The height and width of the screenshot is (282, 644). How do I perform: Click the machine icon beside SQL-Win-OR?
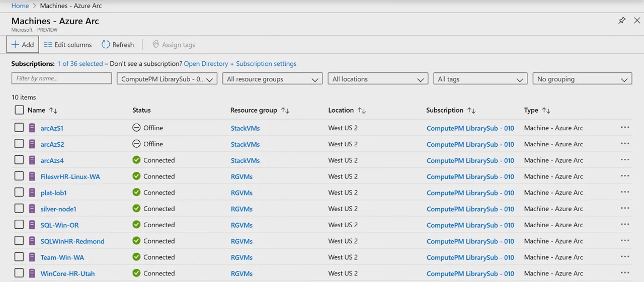pos(32,225)
